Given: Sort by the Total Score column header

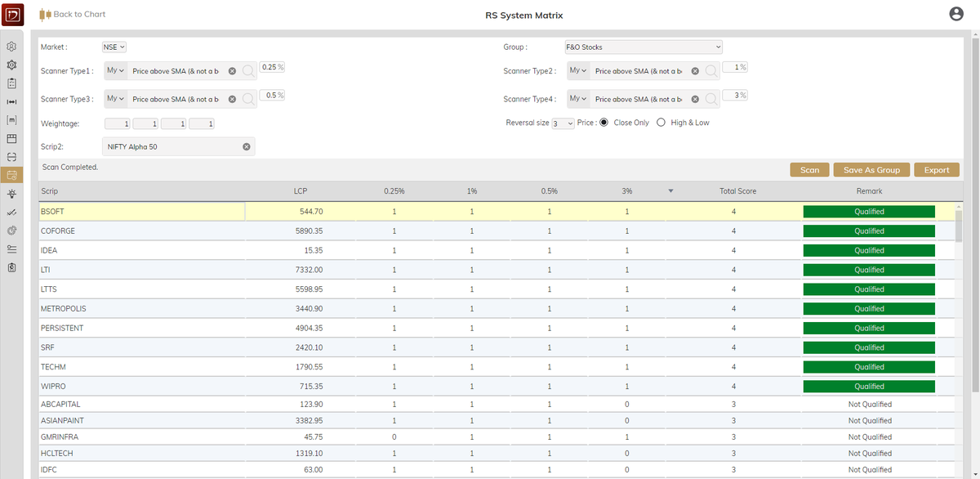Looking at the screenshot, I should [737, 191].
